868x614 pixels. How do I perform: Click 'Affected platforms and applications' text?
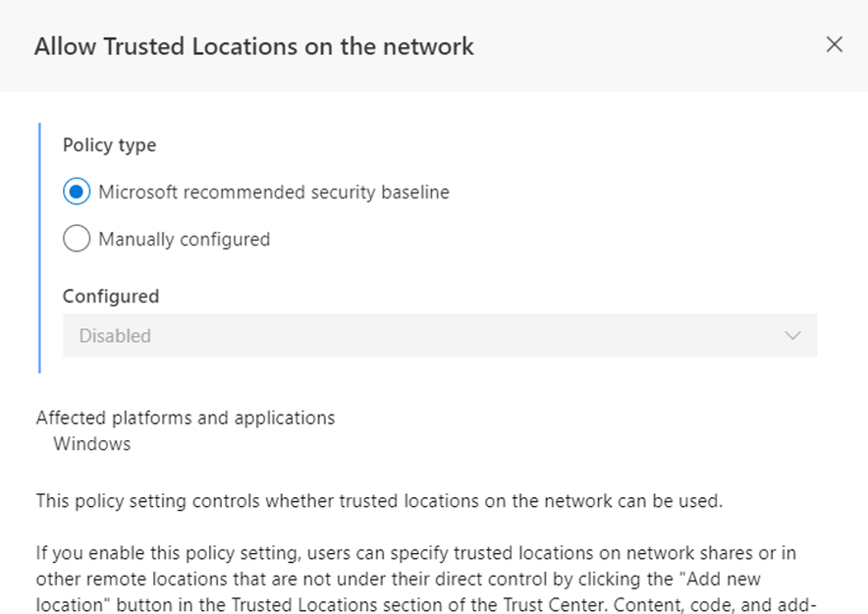pyautogui.click(x=186, y=418)
